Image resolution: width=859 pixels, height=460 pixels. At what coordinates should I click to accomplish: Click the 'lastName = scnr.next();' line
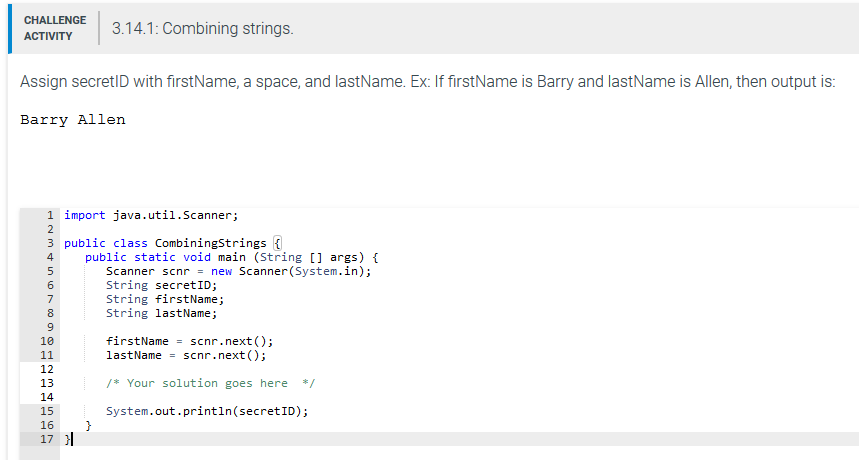[x=186, y=355]
